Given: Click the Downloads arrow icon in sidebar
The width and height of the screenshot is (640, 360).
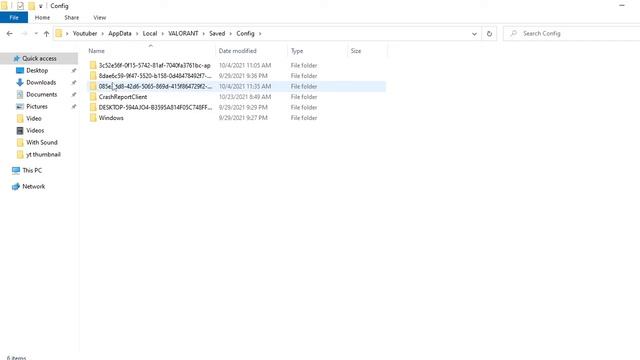Looking at the screenshot, I should [20, 82].
